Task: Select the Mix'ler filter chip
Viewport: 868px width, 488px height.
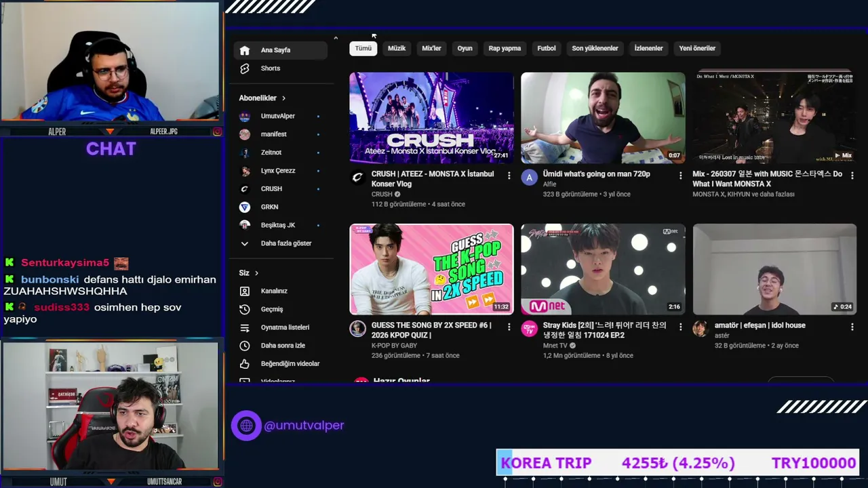Action: pos(431,48)
